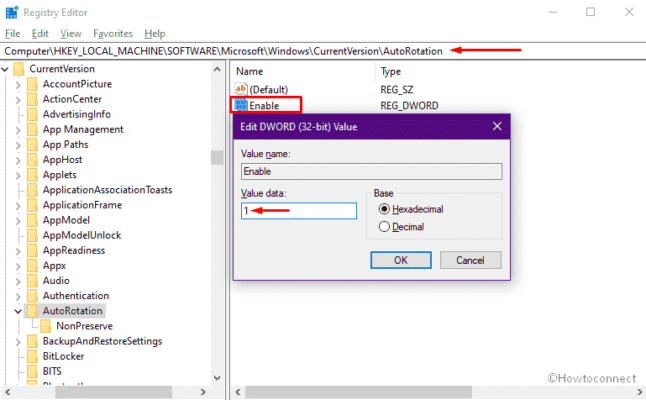Click the CurrentVersion folder icon

[x=19, y=69]
